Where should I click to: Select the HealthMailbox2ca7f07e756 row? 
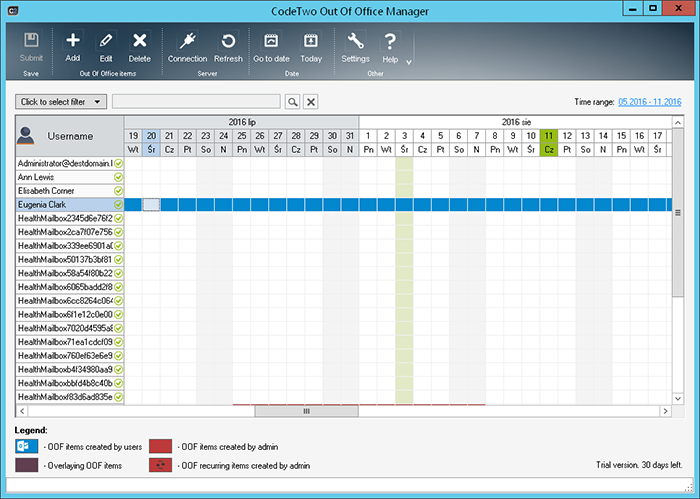tap(70, 232)
